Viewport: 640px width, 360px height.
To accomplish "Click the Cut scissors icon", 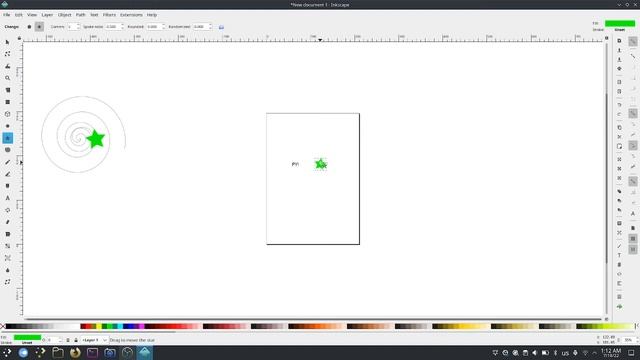I will pyautogui.click(x=619, y=137).
